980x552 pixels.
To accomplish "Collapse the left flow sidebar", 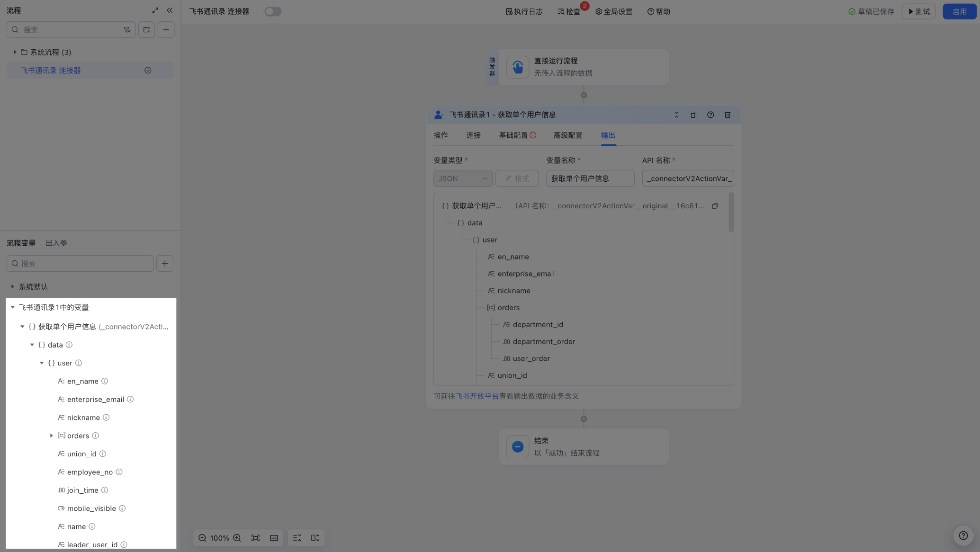I will click(170, 10).
